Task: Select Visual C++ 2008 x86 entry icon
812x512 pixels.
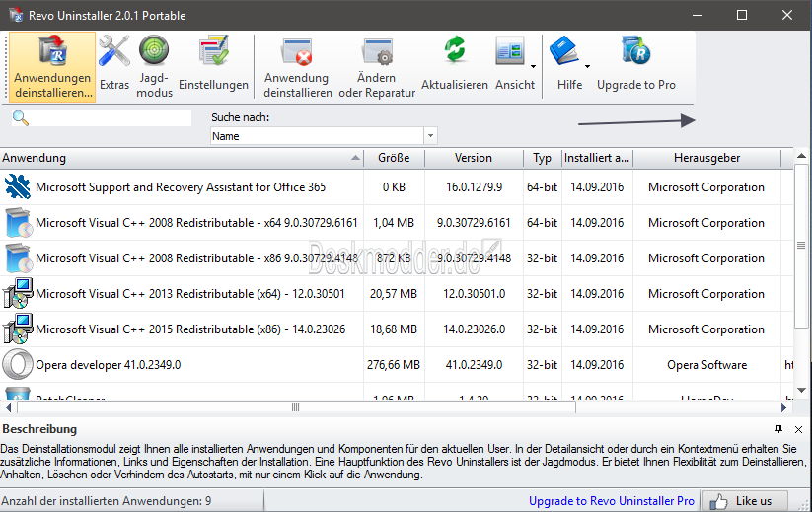Action: point(18,258)
